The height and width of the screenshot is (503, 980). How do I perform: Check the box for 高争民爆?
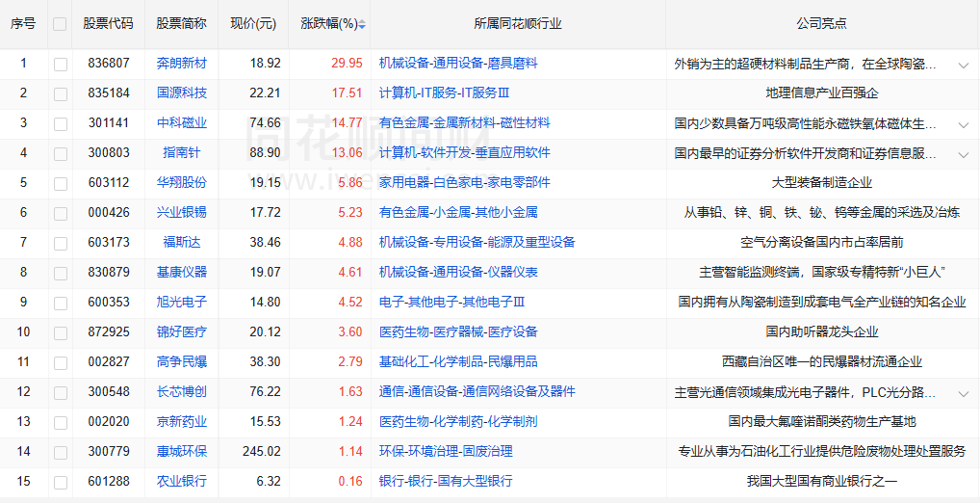[x=61, y=363]
